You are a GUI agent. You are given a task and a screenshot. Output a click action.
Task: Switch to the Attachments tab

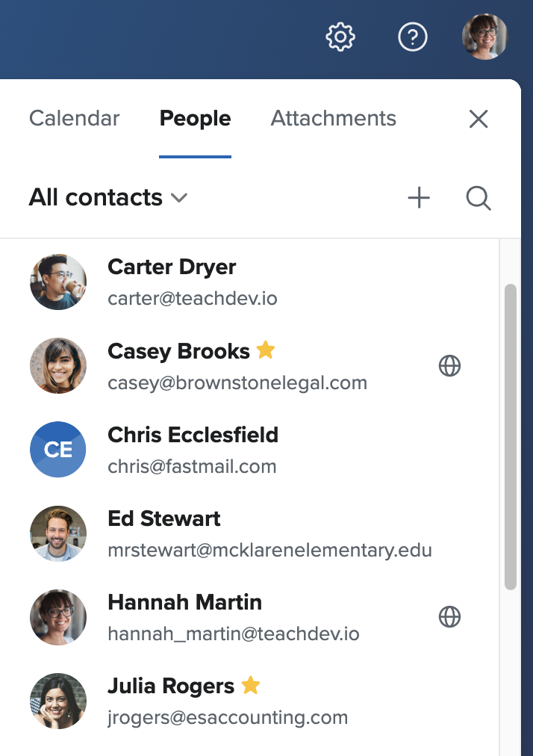coord(334,119)
